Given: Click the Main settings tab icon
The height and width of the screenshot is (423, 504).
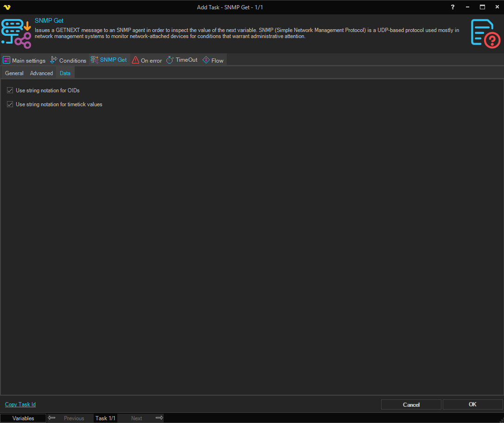Looking at the screenshot, I should tap(6, 60).
